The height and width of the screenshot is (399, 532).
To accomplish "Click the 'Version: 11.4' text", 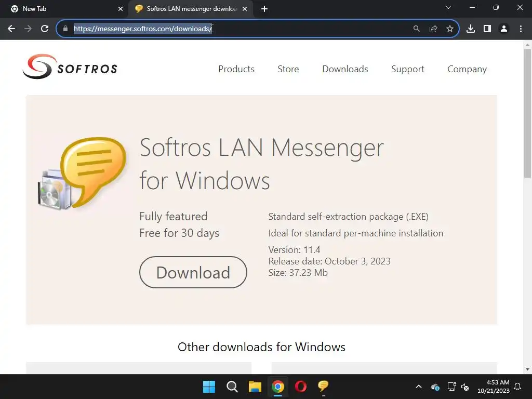I will click(x=294, y=250).
